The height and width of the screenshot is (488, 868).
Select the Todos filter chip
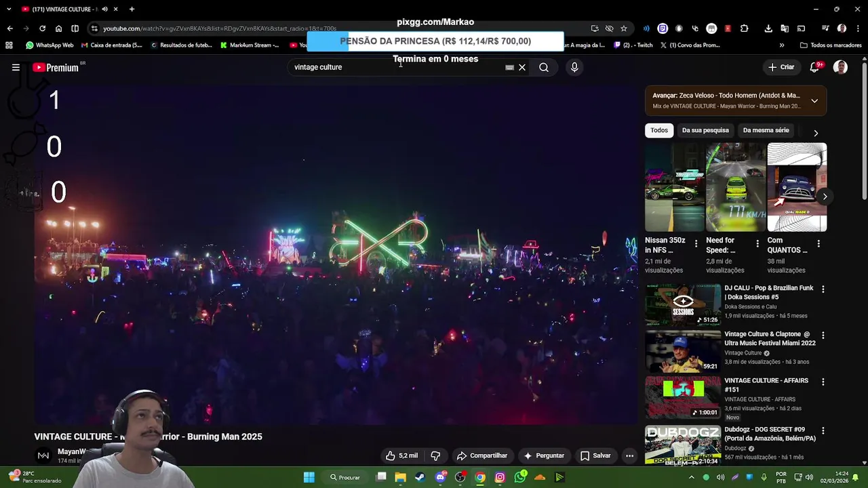tap(659, 130)
